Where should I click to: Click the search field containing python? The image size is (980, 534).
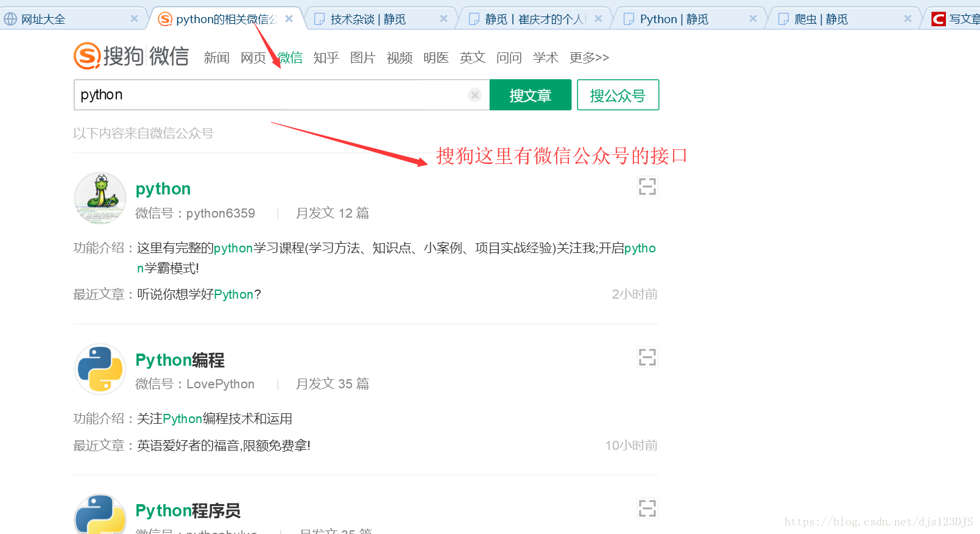tap(281, 94)
